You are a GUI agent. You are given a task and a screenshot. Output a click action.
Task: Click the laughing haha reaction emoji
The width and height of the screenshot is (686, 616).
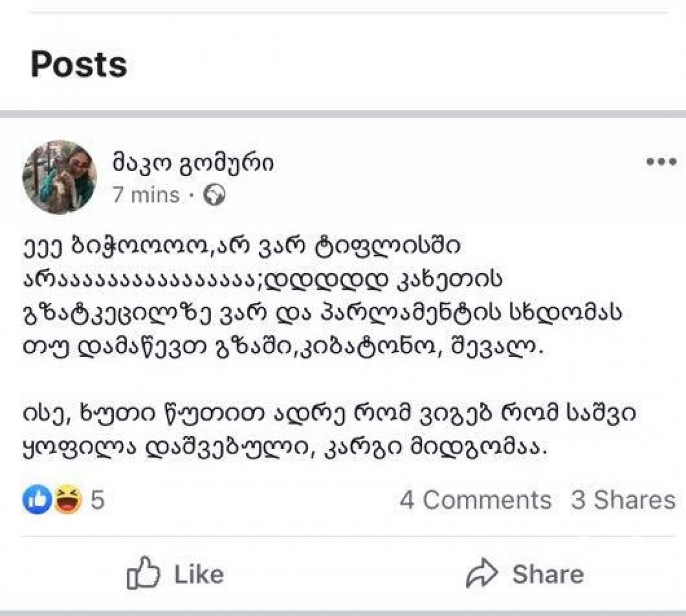pyautogui.click(x=67, y=499)
